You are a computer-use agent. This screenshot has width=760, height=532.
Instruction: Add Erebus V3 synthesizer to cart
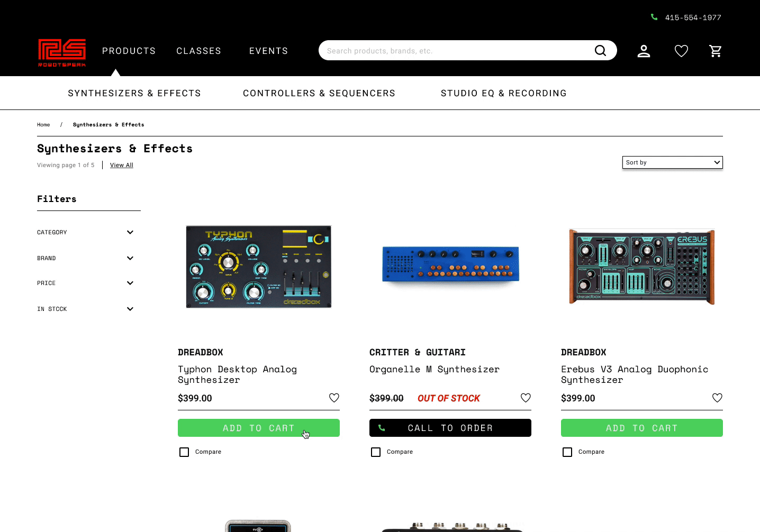pos(642,428)
